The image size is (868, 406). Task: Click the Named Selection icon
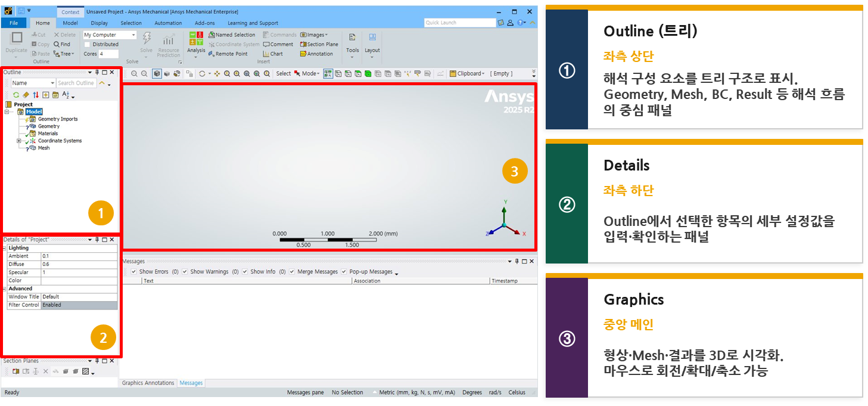click(x=211, y=35)
